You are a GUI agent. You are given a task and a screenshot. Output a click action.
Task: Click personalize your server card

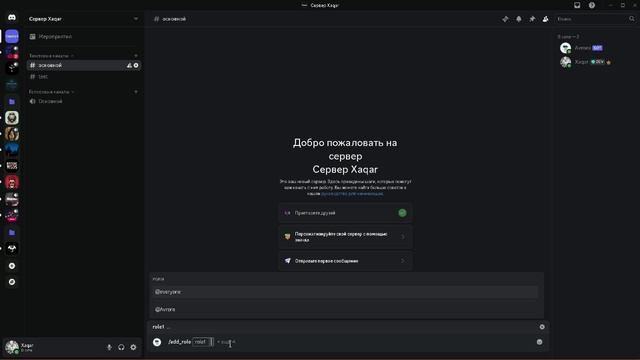[345, 237]
